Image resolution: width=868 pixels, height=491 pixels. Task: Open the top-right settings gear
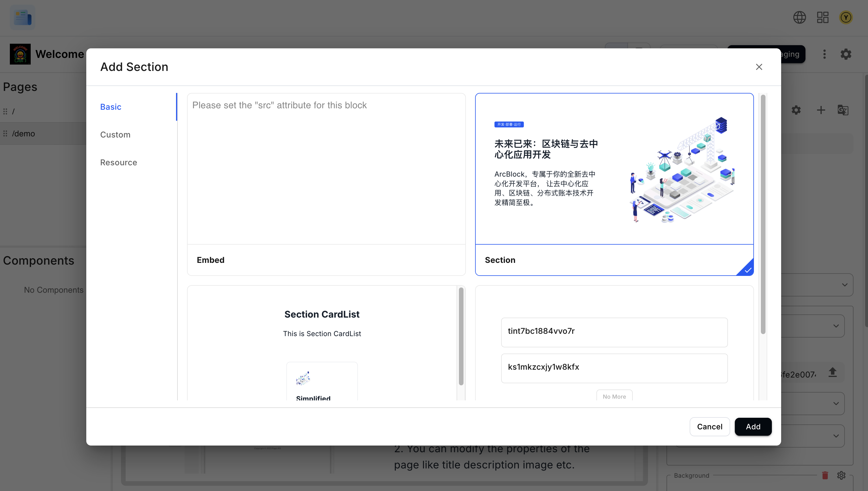846,54
